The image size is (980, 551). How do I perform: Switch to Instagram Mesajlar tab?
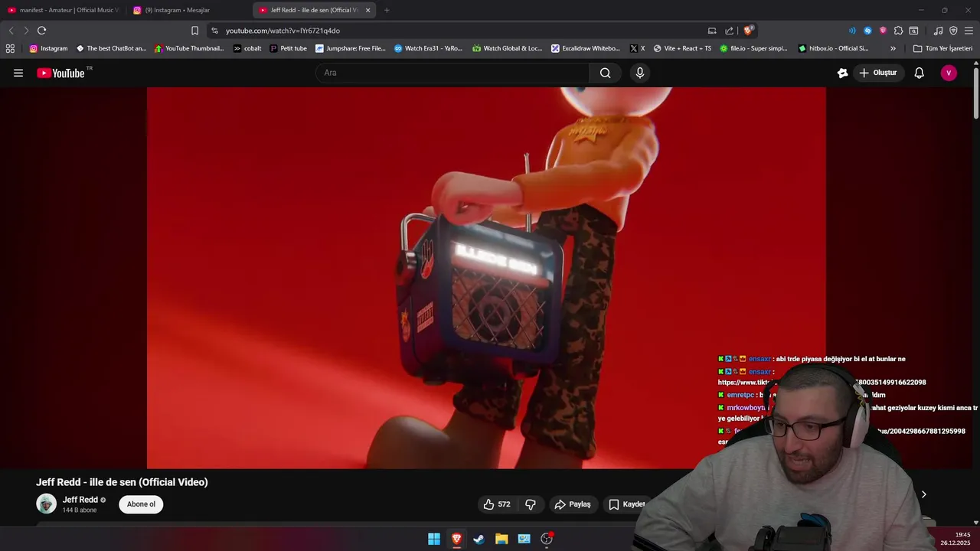click(188, 10)
